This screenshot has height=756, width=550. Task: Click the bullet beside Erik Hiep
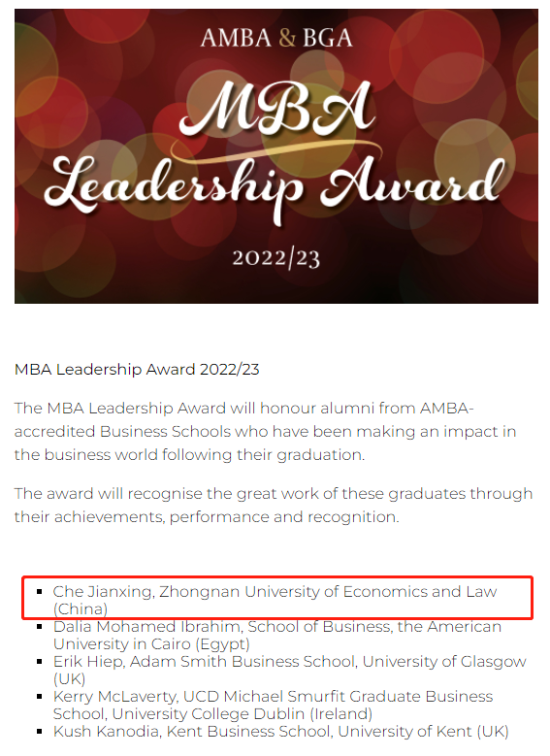coord(40,662)
